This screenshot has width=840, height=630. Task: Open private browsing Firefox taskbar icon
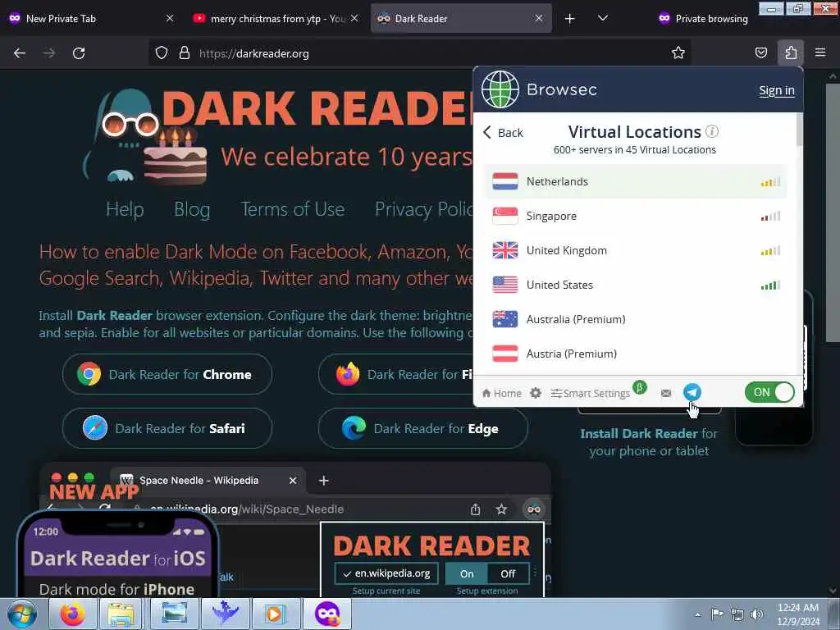coord(326,614)
